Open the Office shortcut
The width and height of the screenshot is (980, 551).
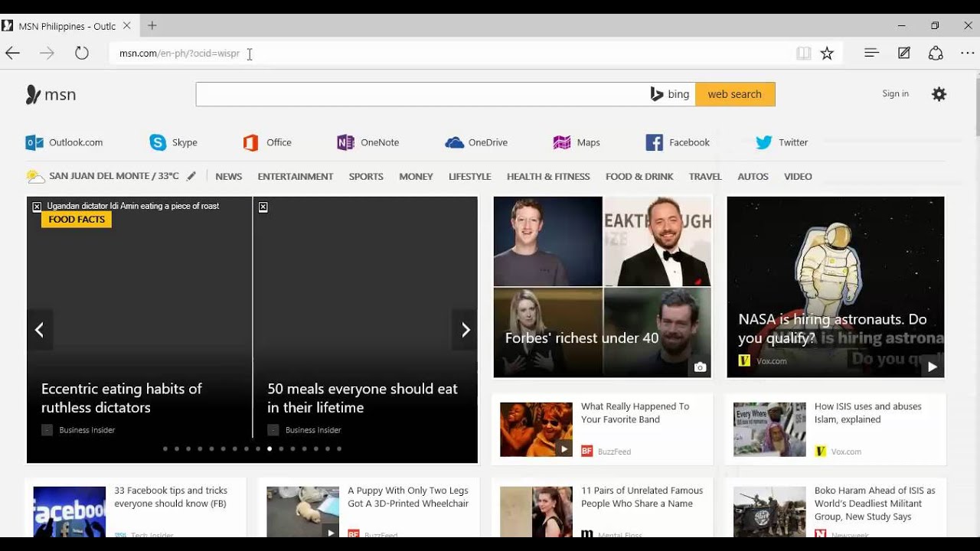click(267, 142)
